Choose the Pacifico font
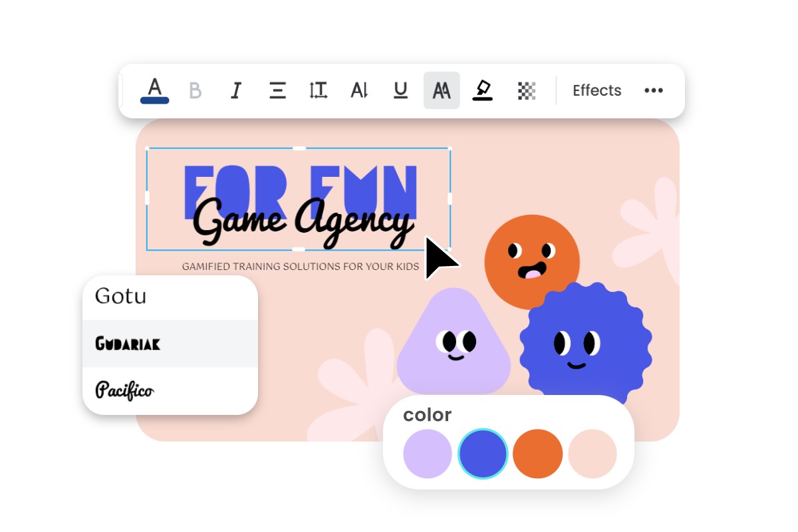The width and height of the screenshot is (798, 532). point(170,390)
